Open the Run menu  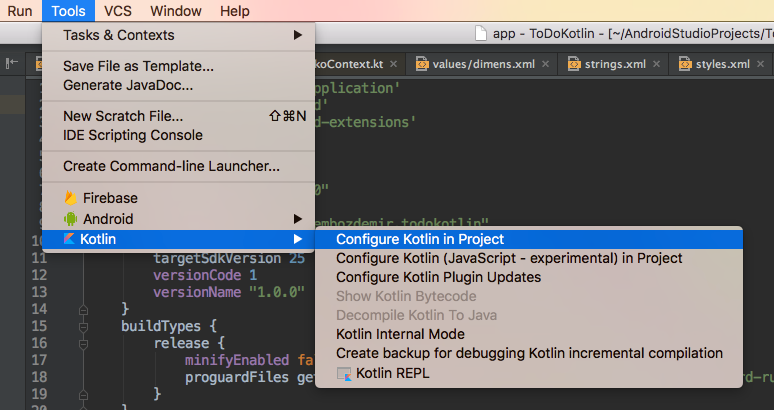click(20, 11)
